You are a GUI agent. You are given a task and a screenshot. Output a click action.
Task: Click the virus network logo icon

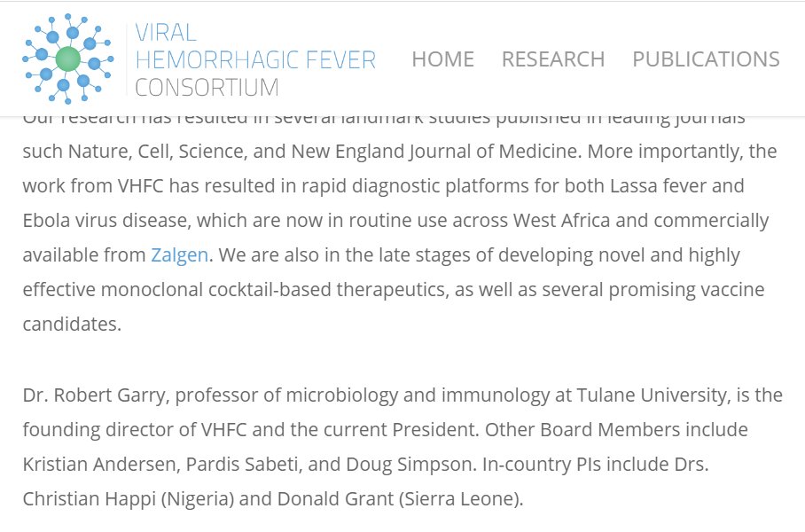tap(68, 58)
